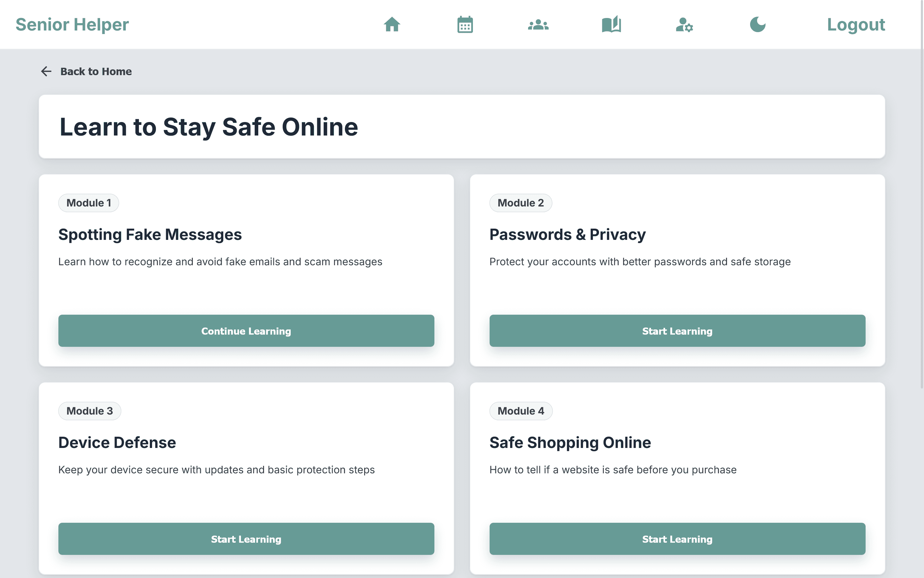This screenshot has height=578, width=924.
Task: Click the website is safe before purchase description
Action: point(613,469)
